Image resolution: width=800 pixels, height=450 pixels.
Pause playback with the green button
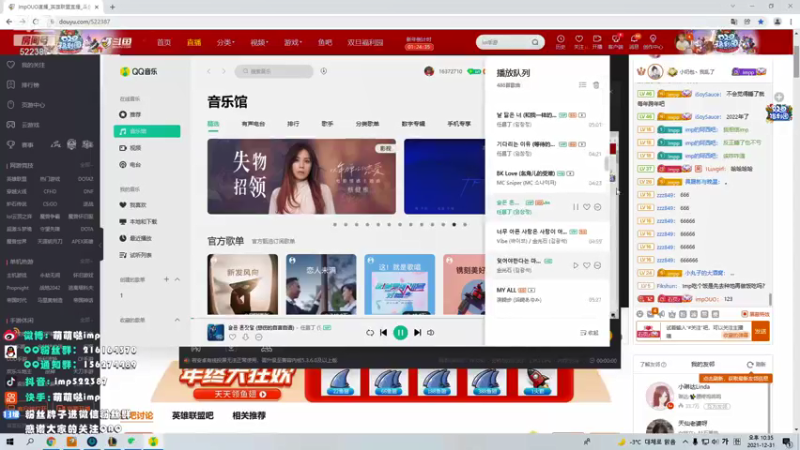pos(401,333)
